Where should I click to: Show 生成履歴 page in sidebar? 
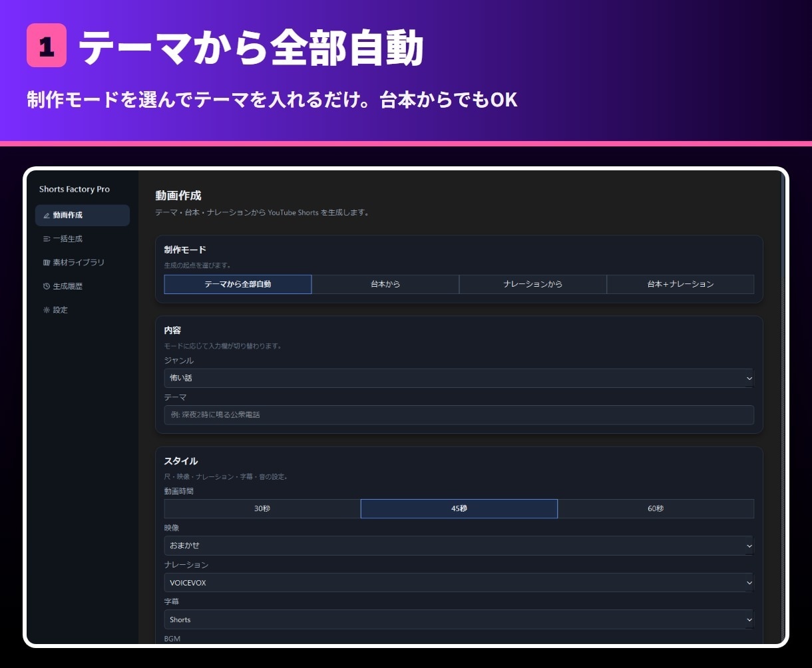pos(83,286)
